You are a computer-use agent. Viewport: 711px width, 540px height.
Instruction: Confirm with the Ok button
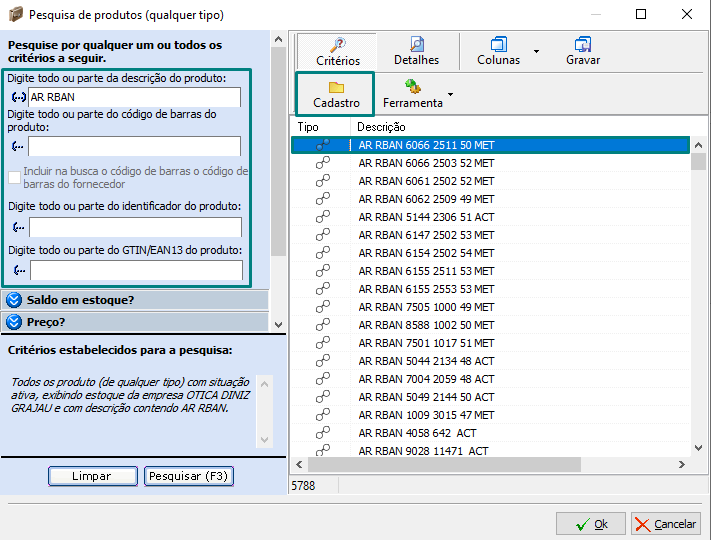click(x=590, y=524)
